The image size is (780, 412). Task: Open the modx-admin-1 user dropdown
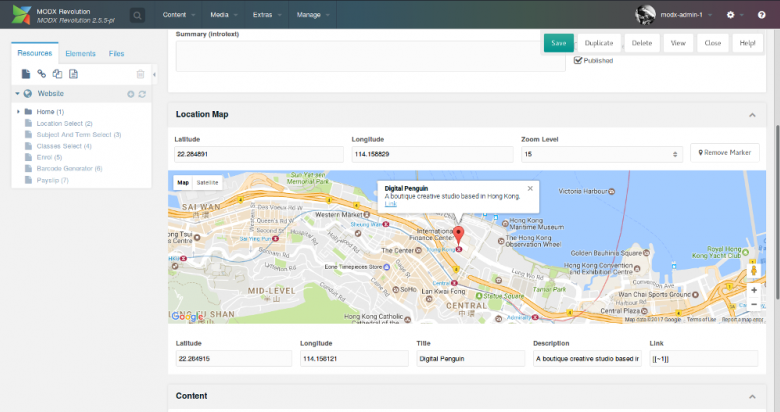click(686, 15)
